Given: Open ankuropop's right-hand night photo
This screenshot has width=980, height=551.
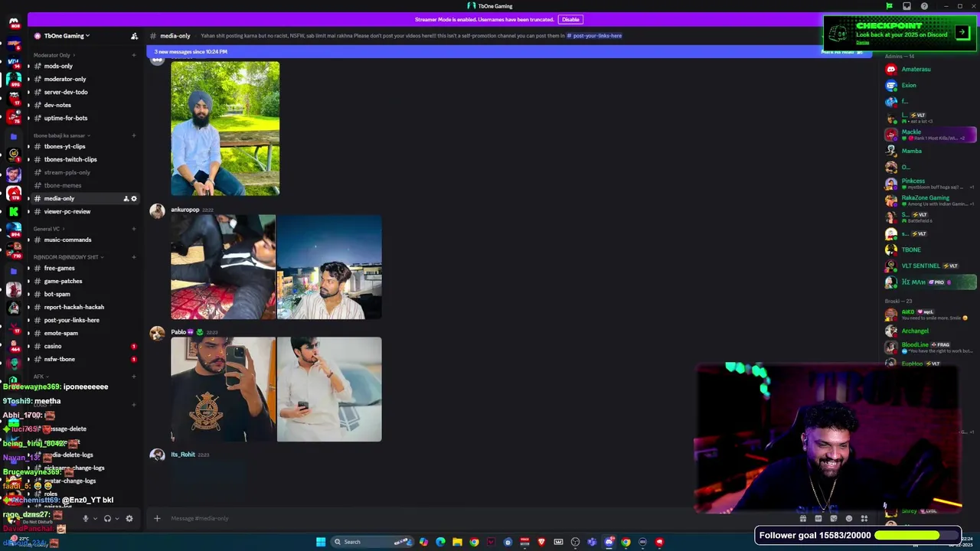Looking at the screenshot, I should tap(329, 267).
